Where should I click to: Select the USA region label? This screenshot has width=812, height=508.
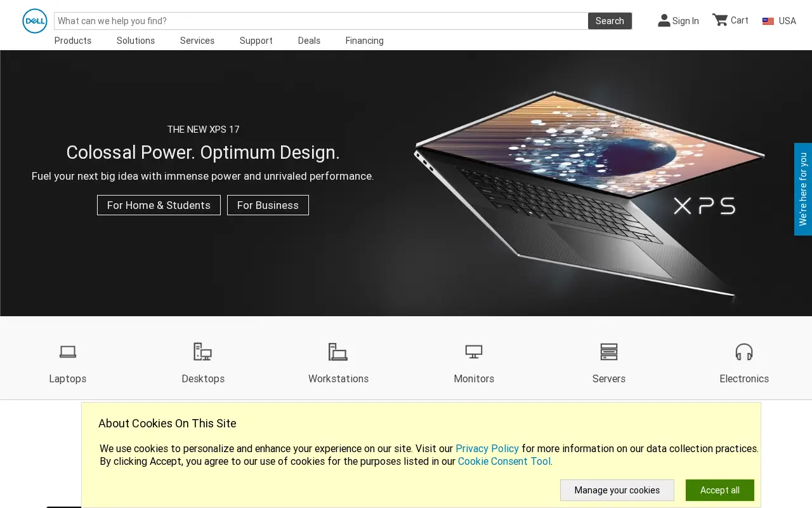point(787,21)
